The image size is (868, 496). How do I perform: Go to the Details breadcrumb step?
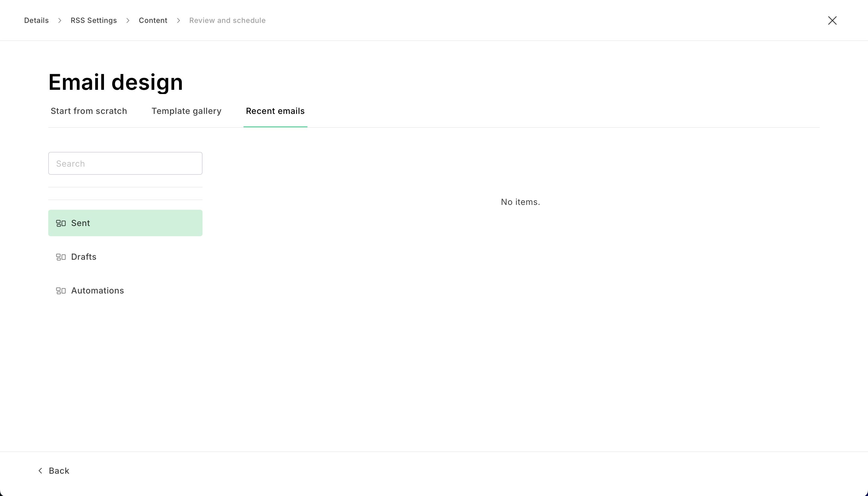36,20
